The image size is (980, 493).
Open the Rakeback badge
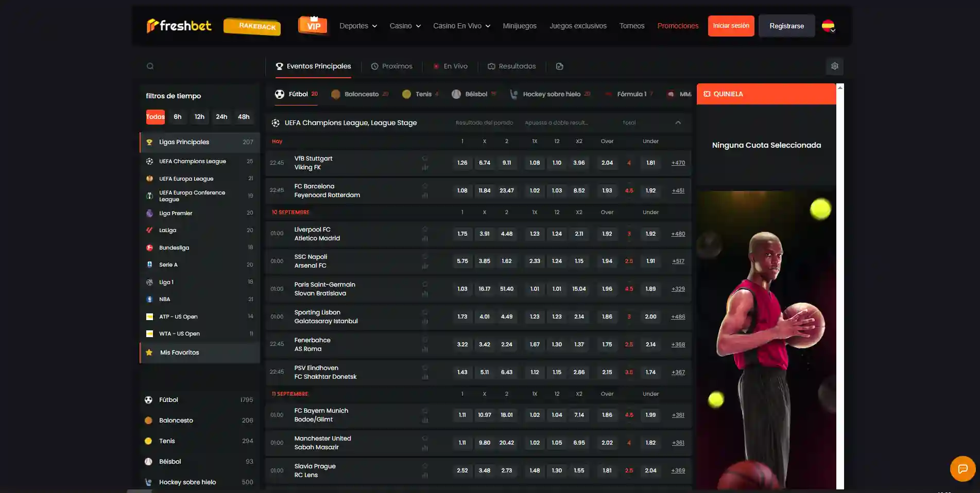tap(252, 26)
